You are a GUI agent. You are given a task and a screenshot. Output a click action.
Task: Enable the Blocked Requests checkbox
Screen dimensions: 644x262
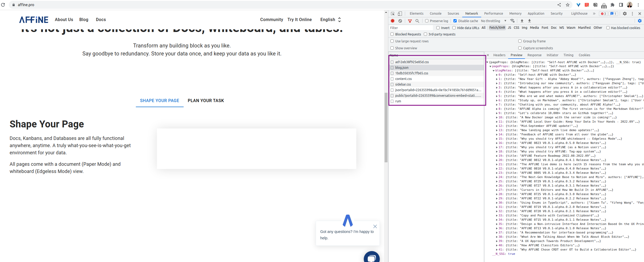pos(392,34)
